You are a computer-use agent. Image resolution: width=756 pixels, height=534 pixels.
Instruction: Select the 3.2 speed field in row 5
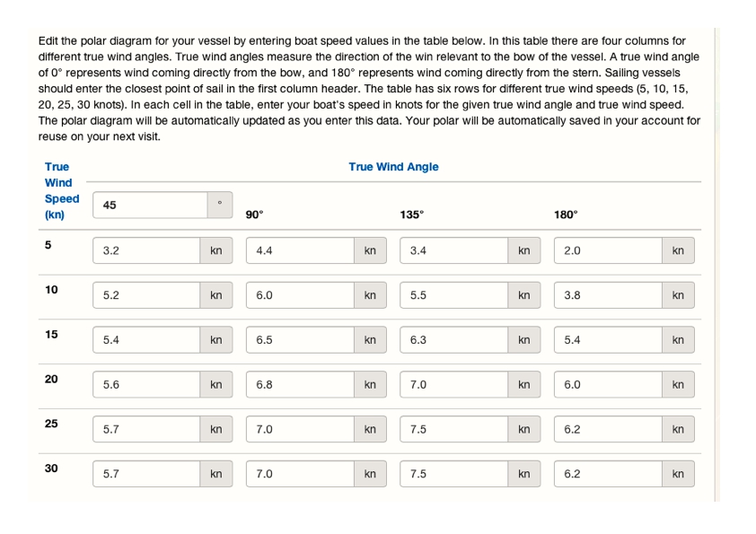pos(146,250)
